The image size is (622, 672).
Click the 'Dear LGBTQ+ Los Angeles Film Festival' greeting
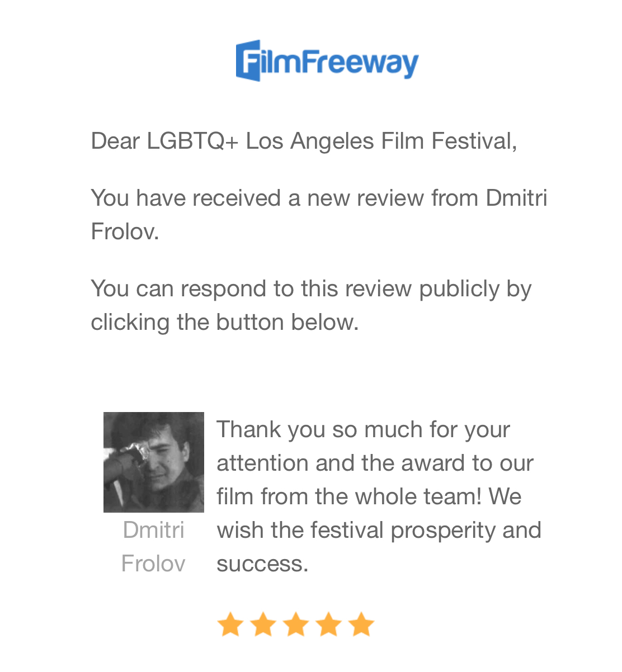(x=304, y=141)
